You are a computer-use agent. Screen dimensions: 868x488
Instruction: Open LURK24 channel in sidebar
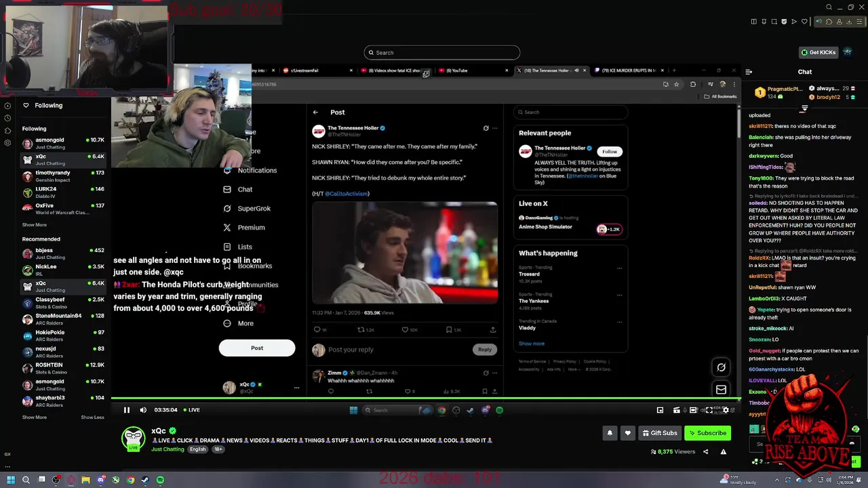tap(62, 192)
